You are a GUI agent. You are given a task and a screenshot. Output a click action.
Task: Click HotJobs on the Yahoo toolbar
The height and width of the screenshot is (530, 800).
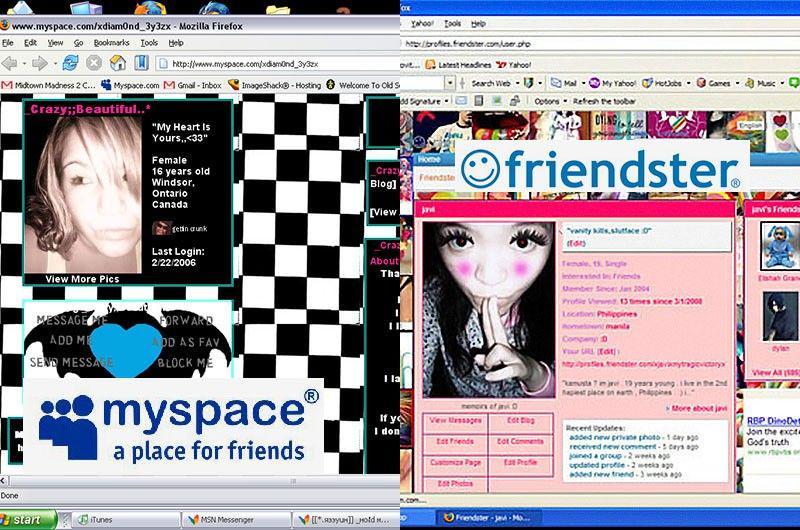tap(662, 83)
